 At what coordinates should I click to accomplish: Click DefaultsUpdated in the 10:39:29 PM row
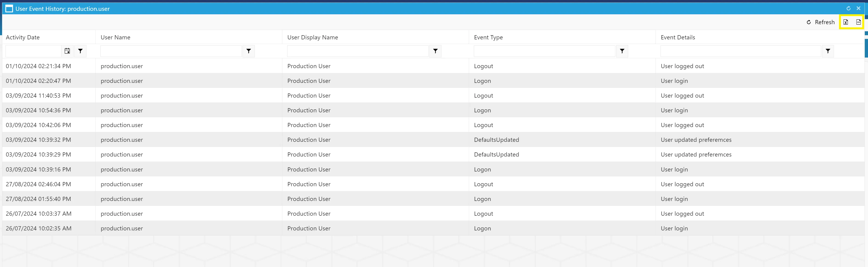(x=496, y=154)
